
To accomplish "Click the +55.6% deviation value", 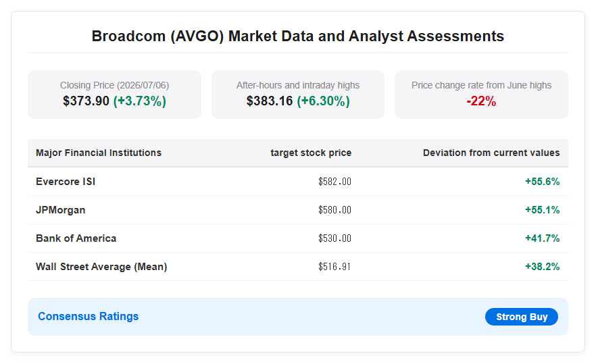I will pos(542,181).
